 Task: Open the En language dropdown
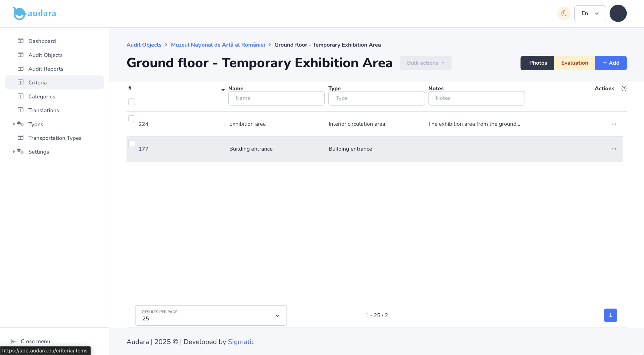click(x=590, y=13)
